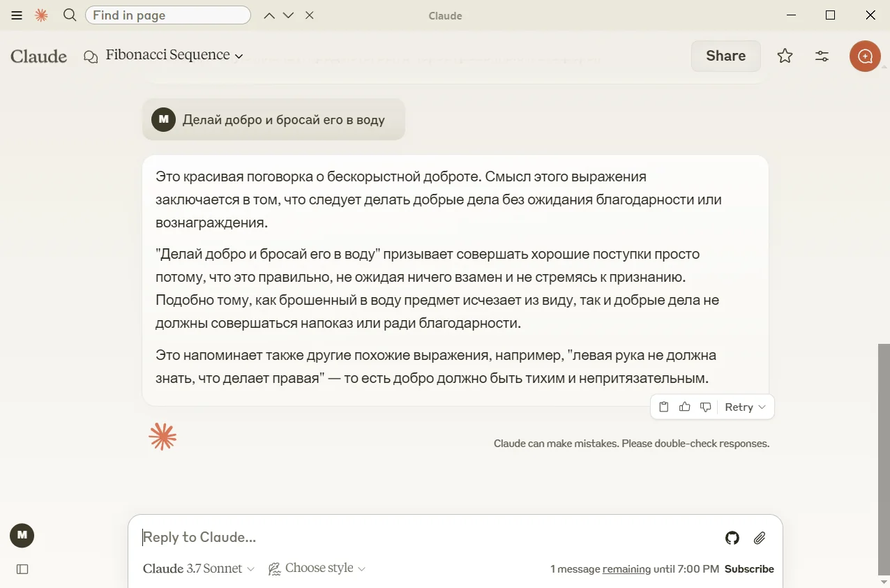Click the GitHub integration icon

(732, 538)
